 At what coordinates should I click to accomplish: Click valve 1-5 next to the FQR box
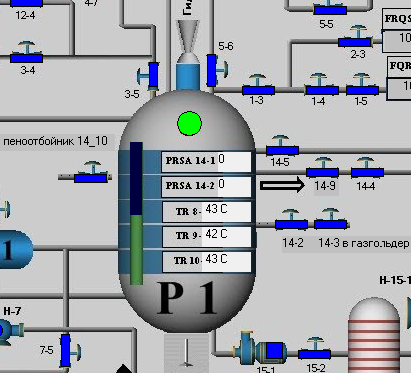(362, 85)
